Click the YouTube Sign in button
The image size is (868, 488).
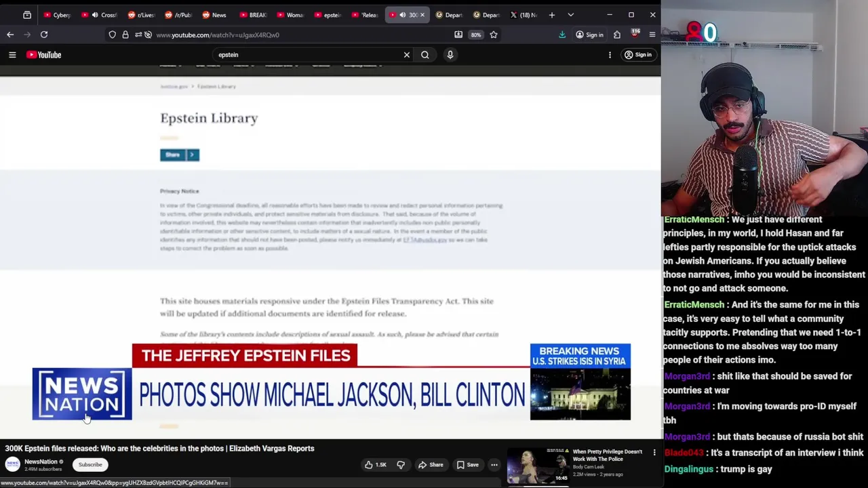coord(638,55)
